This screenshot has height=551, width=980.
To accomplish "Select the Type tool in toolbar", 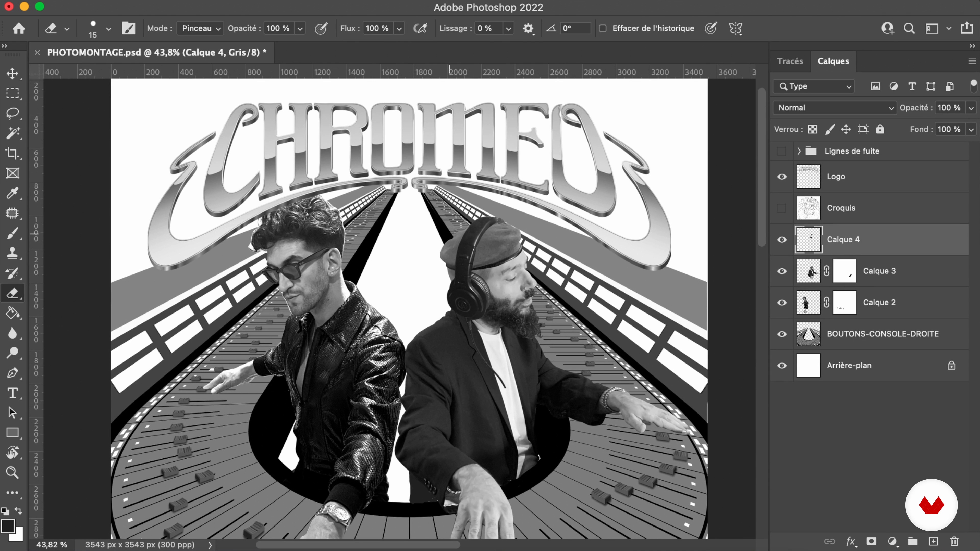I will pyautogui.click(x=13, y=393).
